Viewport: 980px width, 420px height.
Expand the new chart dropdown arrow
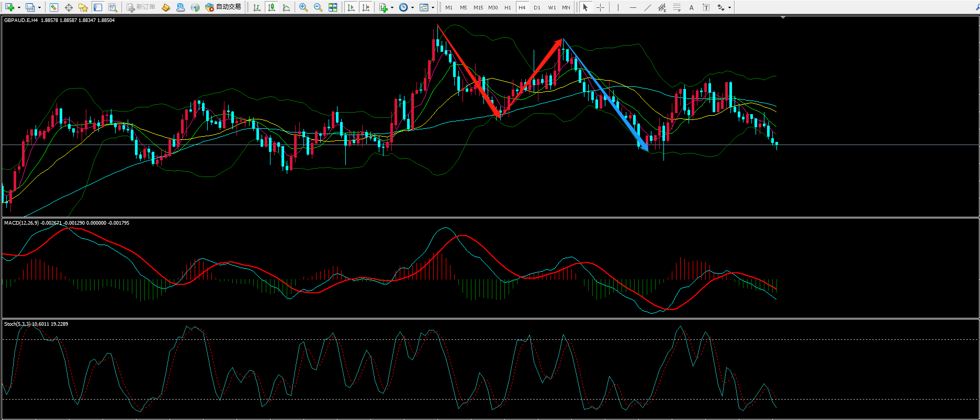pos(19,7)
